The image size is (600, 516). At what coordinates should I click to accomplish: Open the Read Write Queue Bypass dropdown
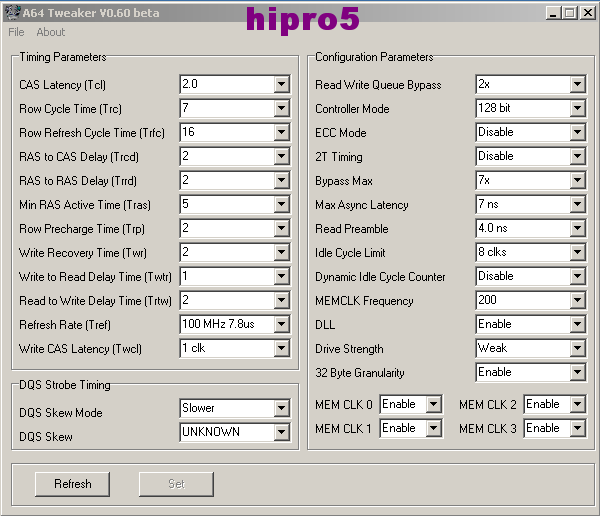click(x=577, y=85)
